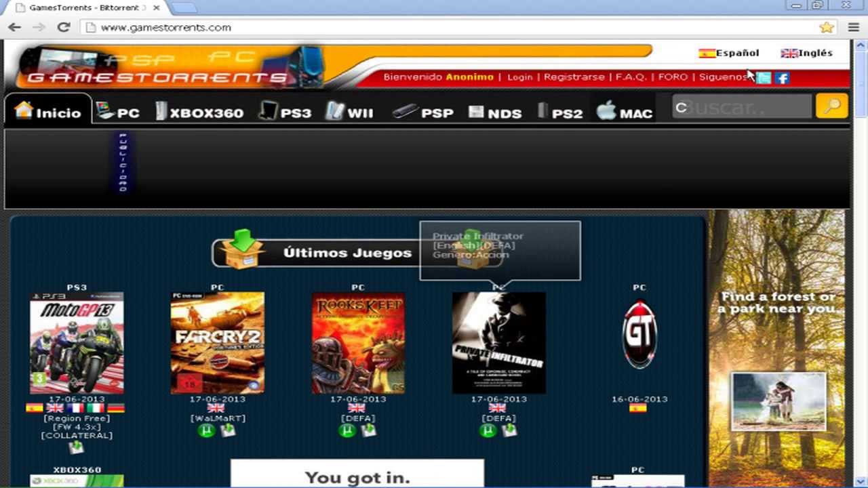The width and height of the screenshot is (868, 488).
Task: Click the download file icon under Far Cry 2
Action: click(x=228, y=430)
